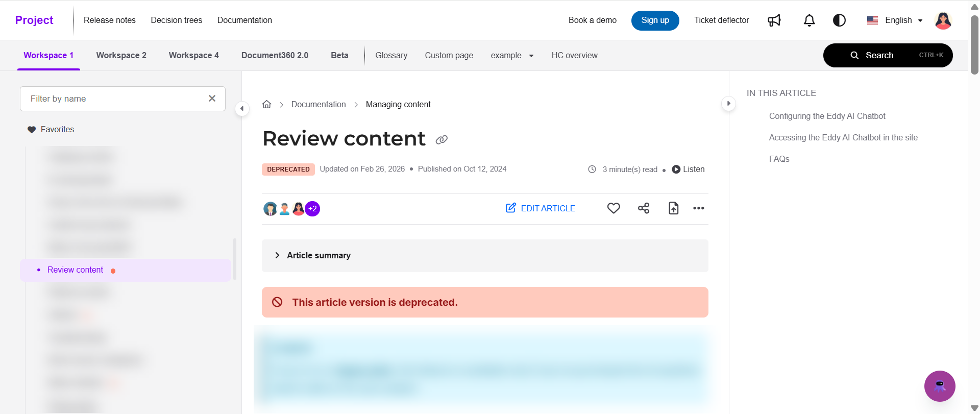The image size is (980, 414).
Task: Click the deprecated banner prohibition icon
Action: (277, 302)
